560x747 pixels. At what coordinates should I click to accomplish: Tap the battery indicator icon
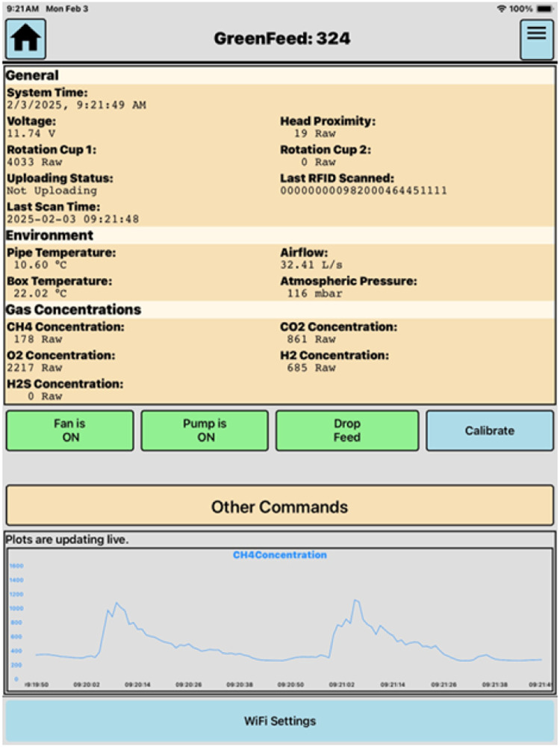(544, 8)
